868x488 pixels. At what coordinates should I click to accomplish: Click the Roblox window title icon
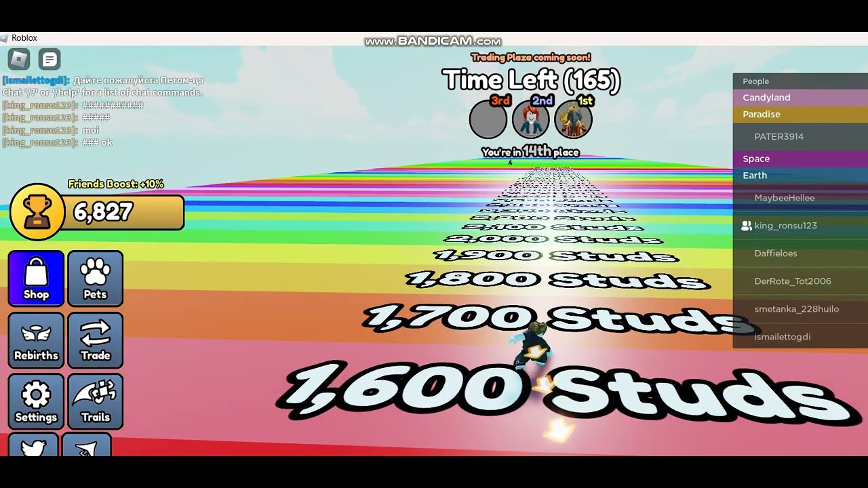pyautogui.click(x=5, y=38)
